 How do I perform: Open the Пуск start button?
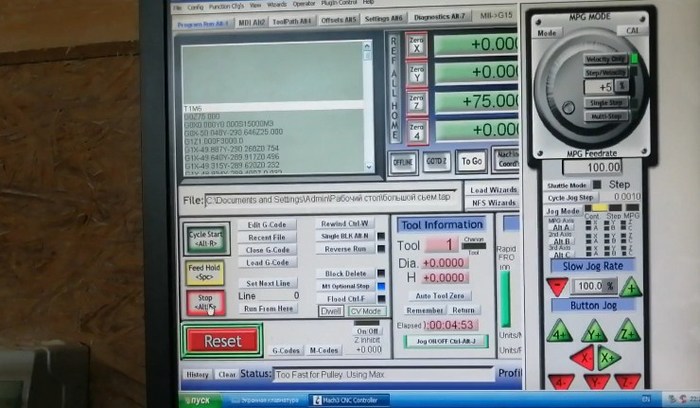[x=200, y=400]
